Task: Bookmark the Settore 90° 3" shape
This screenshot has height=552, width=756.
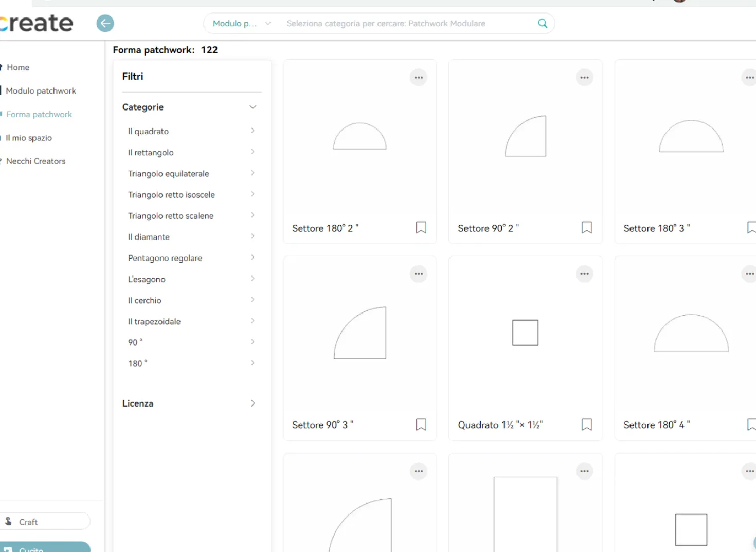Action: pyautogui.click(x=421, y=425)
